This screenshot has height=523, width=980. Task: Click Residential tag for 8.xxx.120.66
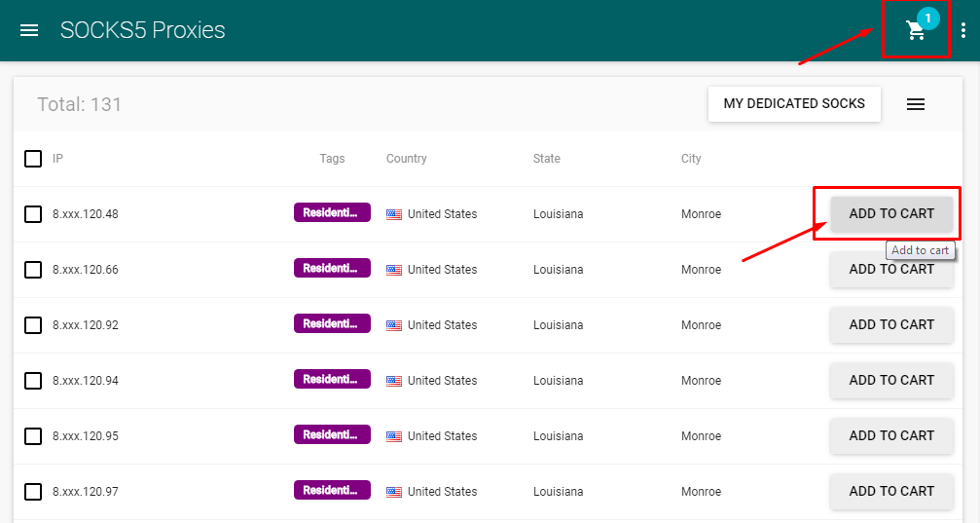(332, 269)
